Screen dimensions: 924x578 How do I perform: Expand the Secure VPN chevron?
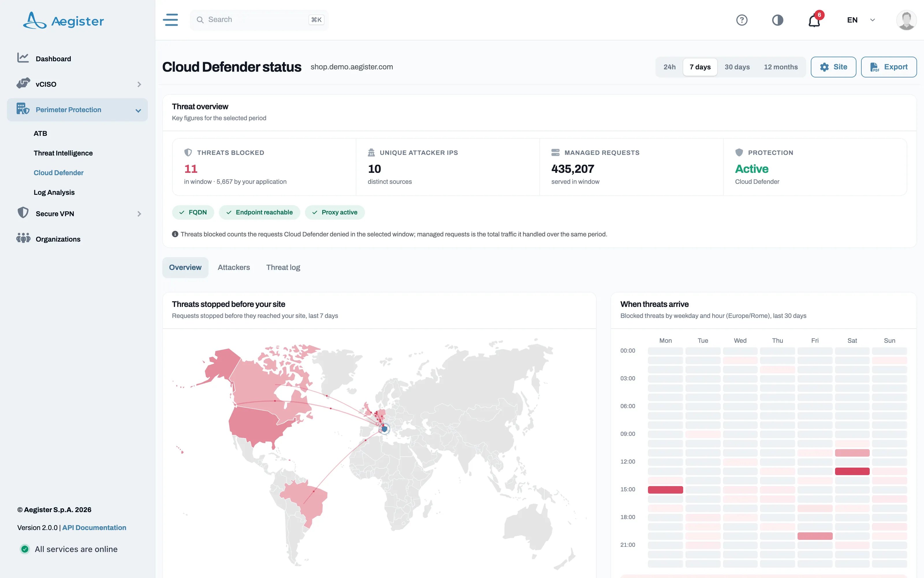[139, 214]
